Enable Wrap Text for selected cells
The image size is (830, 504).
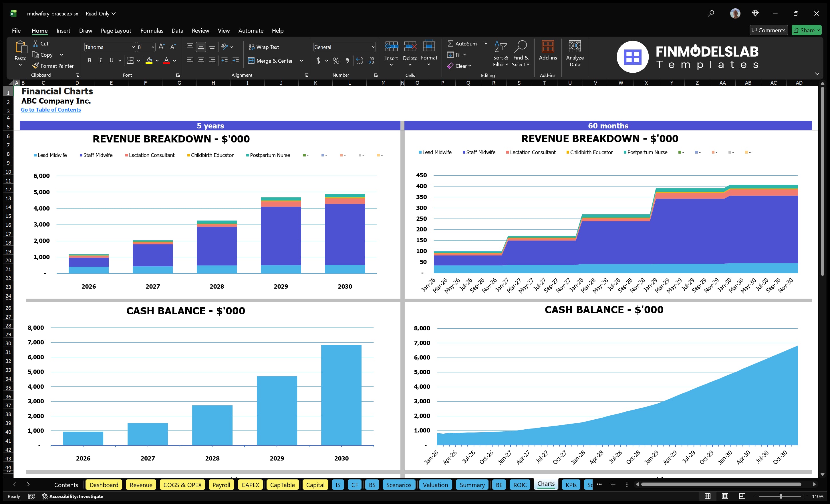tap(264, 47)
